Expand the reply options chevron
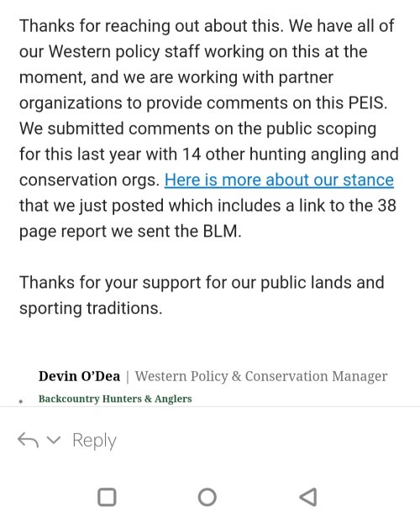 [x=54, y=440]
